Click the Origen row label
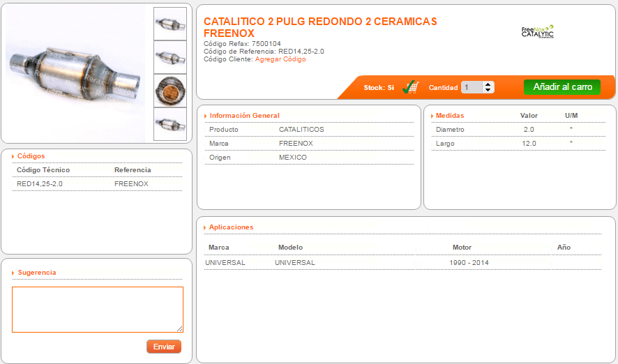The height and width of the screenshot is (364, 618). (x=220, y=157)
